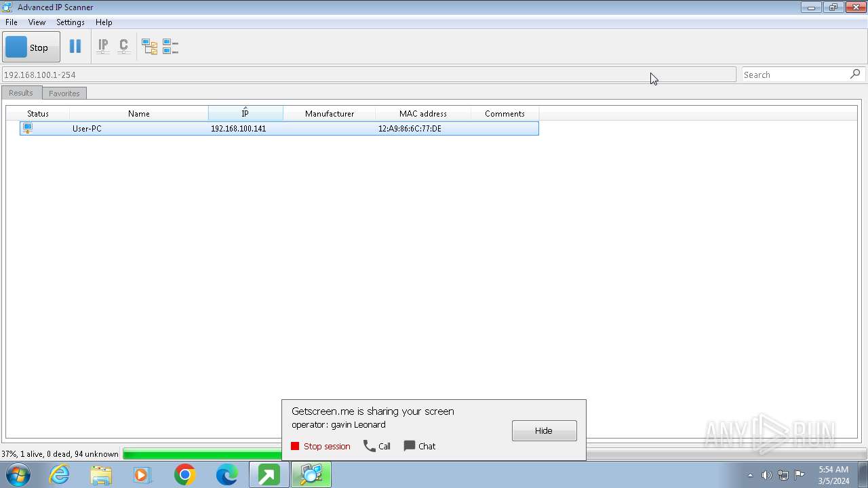The width and height of the screenshot is (868, 488).
Task: Launch Internet Explorer from the taskbar
Action: (x=60, y=474)
